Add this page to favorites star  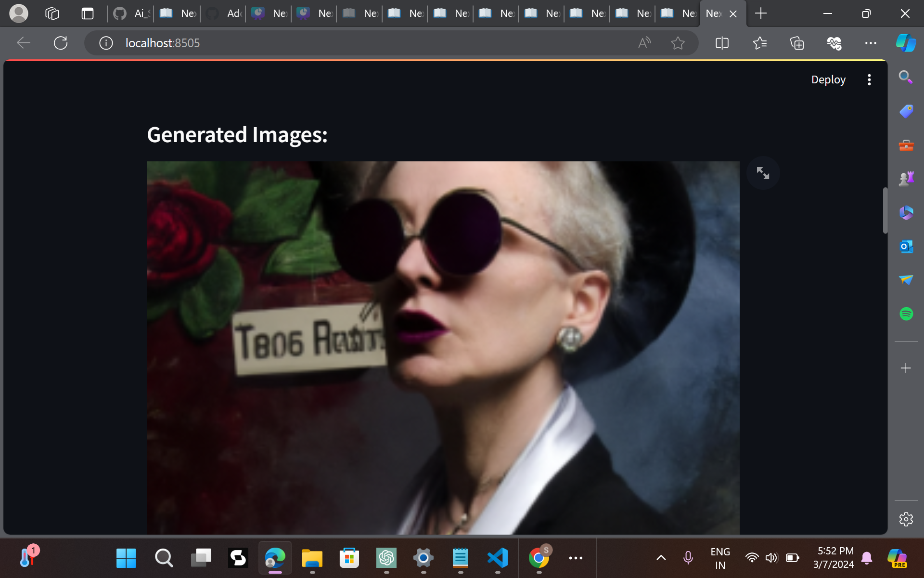(x=678, y=43)
